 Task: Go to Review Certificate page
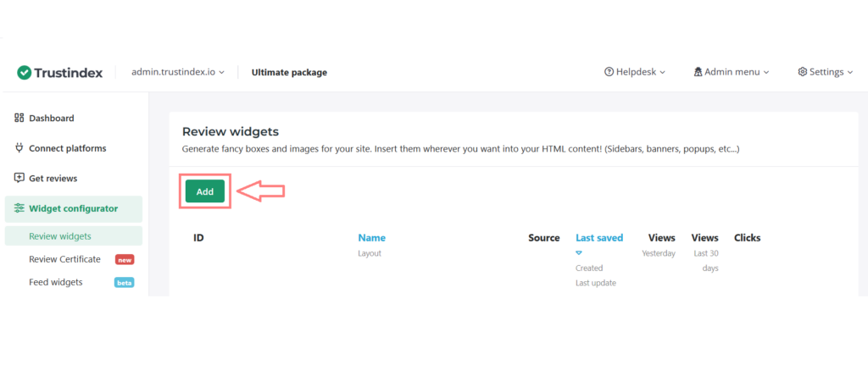[64, 259]
